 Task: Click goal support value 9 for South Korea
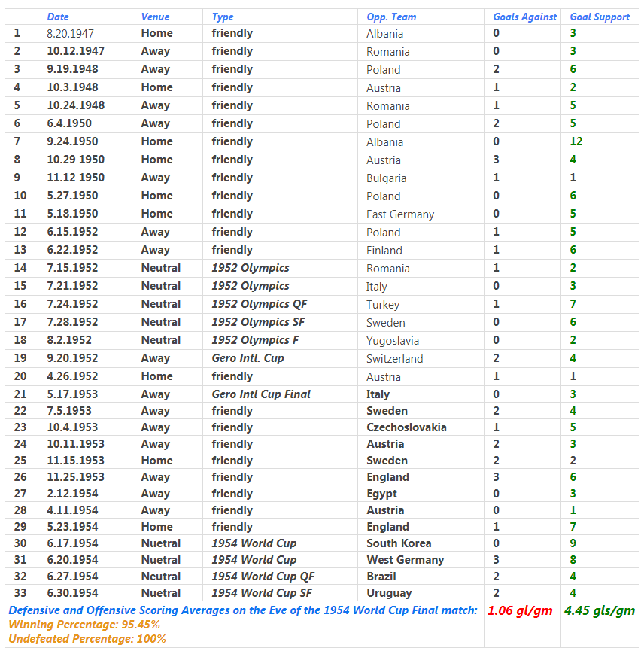coord(573,543)
